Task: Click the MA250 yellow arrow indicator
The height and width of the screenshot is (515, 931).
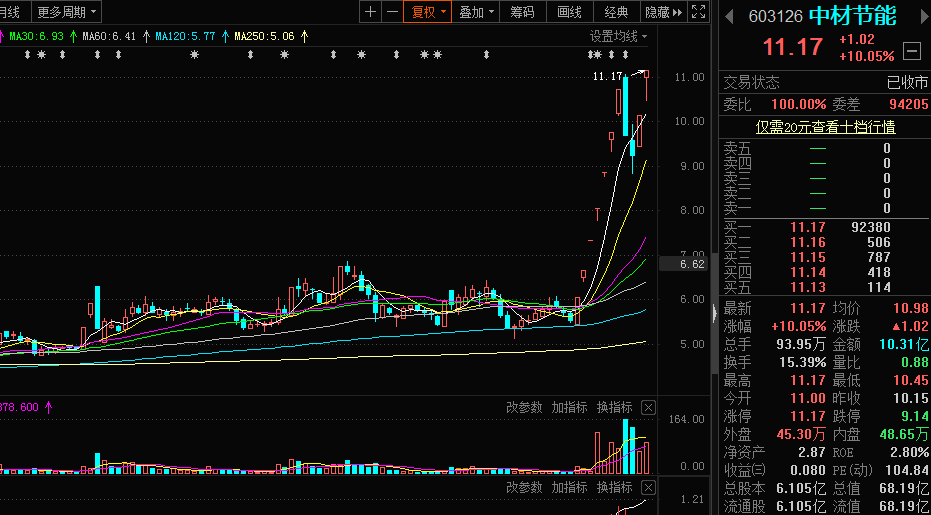Action: point(304,36)
